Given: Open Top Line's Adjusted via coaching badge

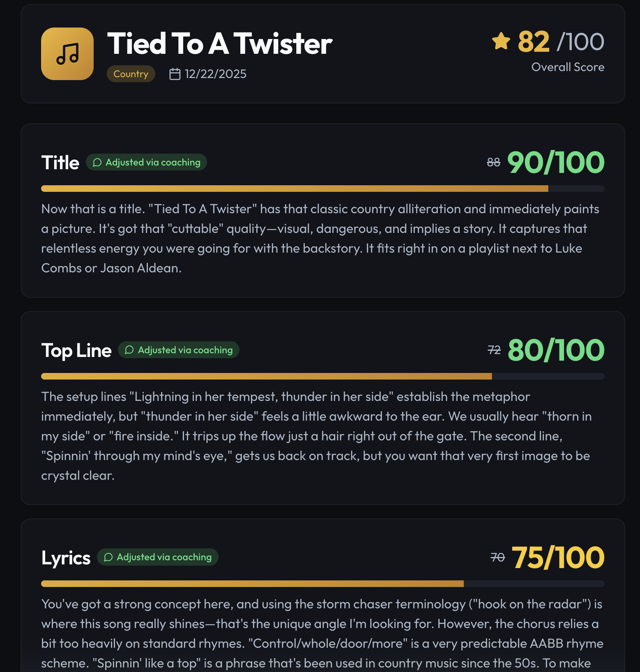Looking at the screenshot, I should [179, 350].
